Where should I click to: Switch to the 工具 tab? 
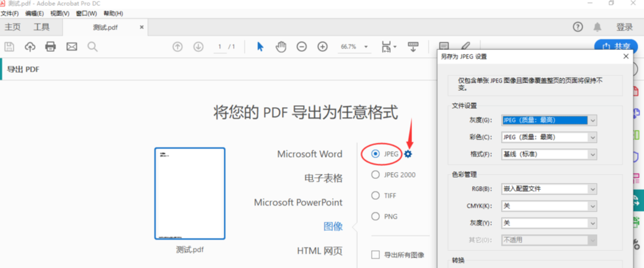coord(41,27)
